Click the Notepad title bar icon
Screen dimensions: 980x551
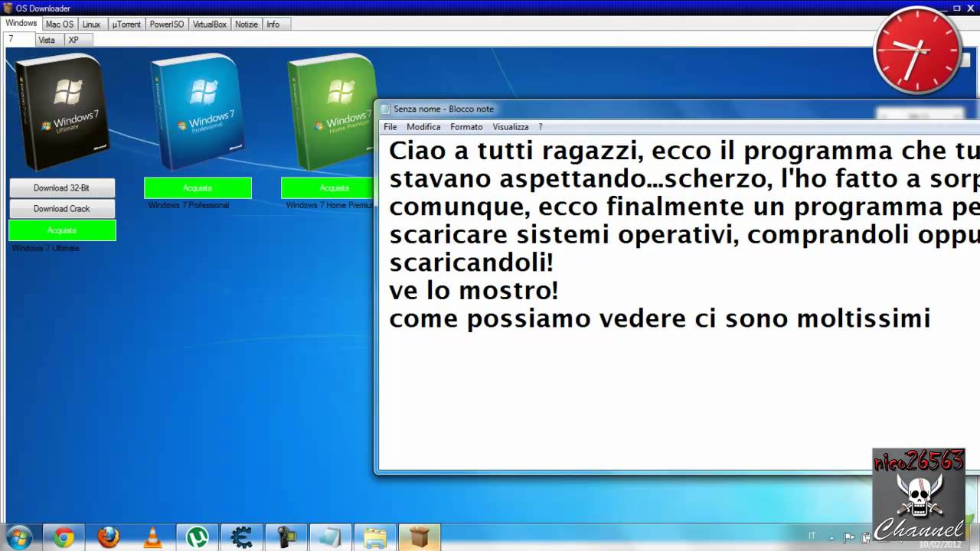(385, 109)
